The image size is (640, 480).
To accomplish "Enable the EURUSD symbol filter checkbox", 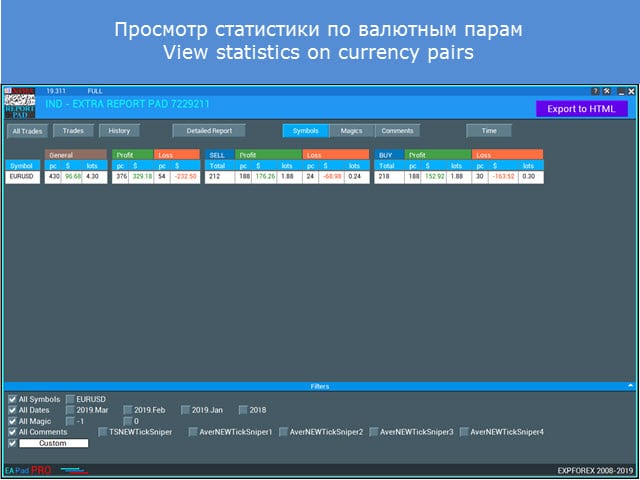I will coord(70,398).
